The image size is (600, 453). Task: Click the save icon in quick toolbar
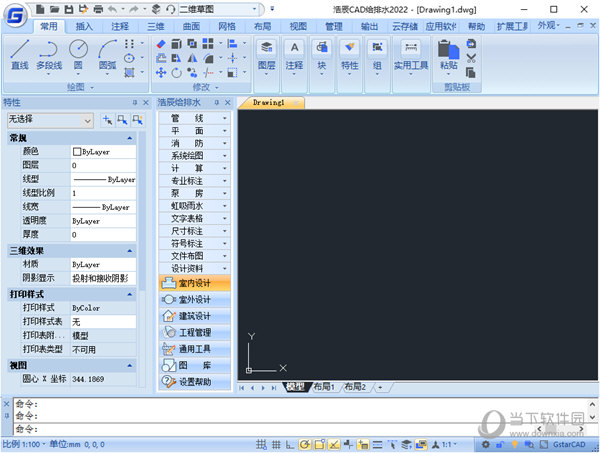pyautogui.click(x=69, y=9)
